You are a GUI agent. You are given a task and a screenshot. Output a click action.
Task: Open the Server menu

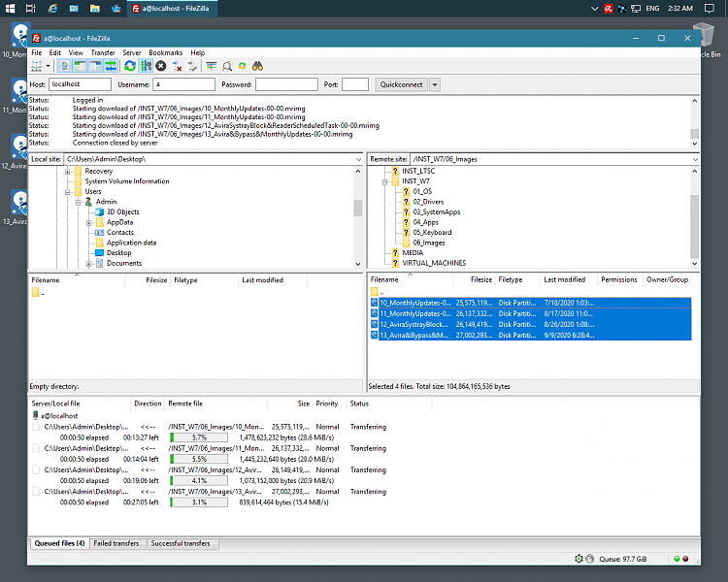pos(132,53)
